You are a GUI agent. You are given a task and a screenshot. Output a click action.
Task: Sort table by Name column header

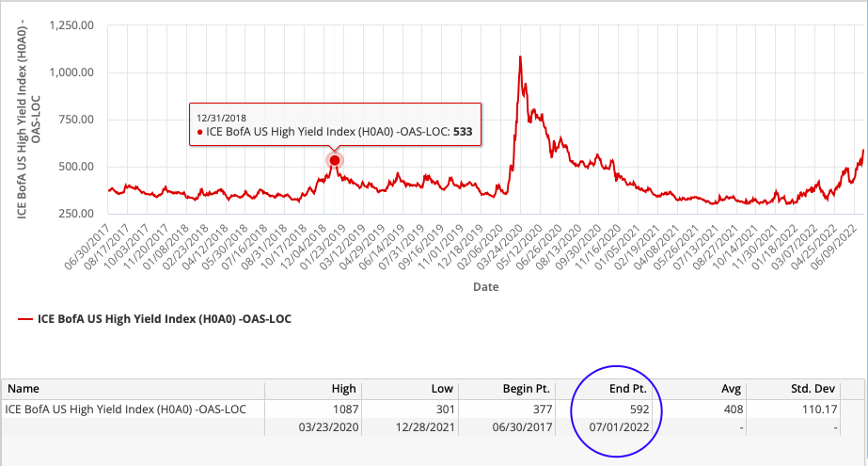pyautogui.click(x=134, y=389)
